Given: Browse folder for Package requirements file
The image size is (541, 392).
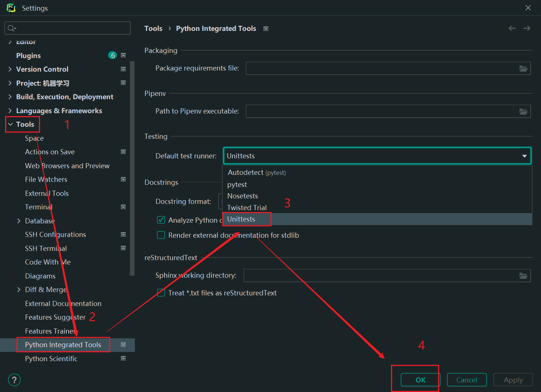Looking at the screenshot, I should tap(523, 68).
